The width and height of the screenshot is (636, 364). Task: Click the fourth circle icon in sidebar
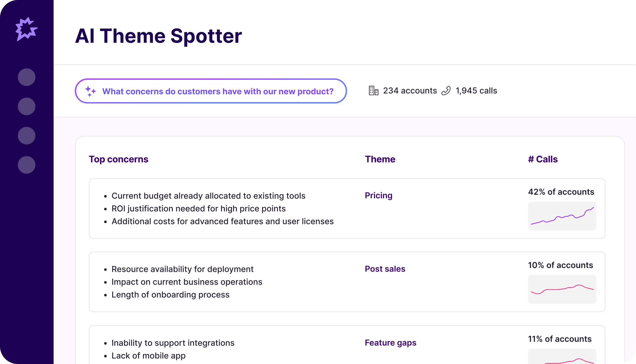click(x=26, y=165)
